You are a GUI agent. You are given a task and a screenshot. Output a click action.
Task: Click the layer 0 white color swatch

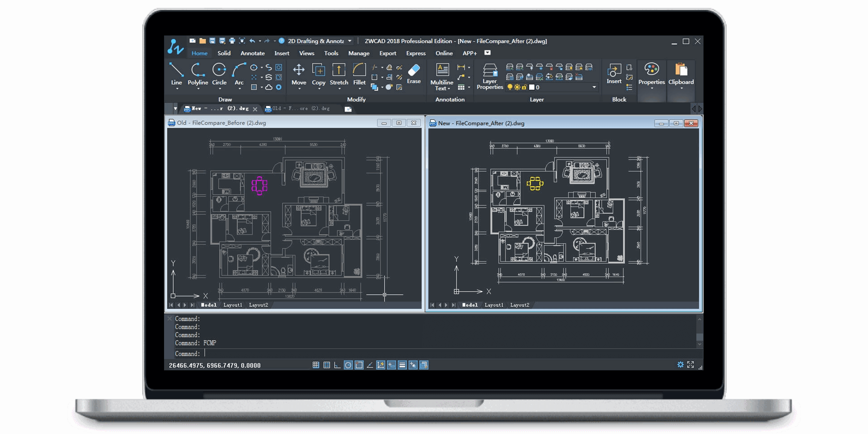pos(532,87)
